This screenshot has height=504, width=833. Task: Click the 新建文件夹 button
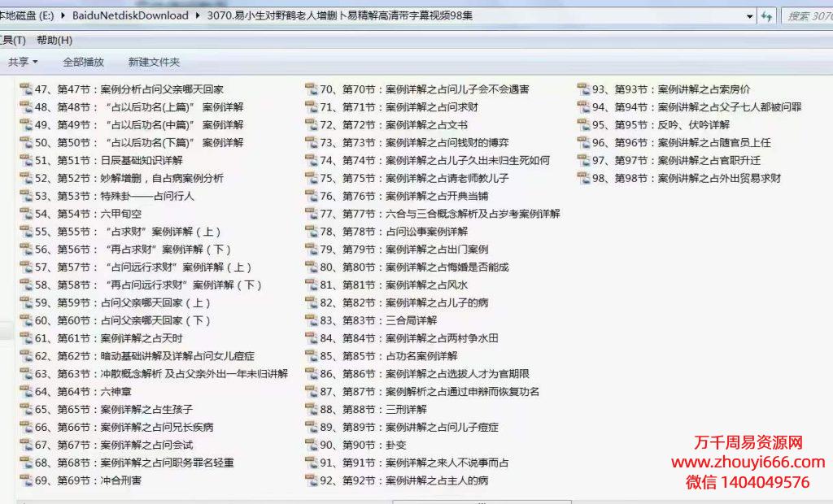tap(154, 62)
